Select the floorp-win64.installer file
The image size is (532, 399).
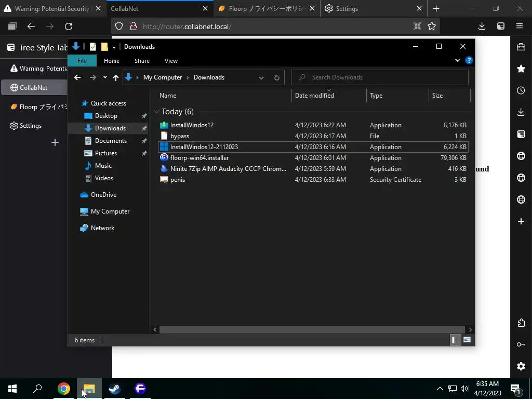[313, 158]
